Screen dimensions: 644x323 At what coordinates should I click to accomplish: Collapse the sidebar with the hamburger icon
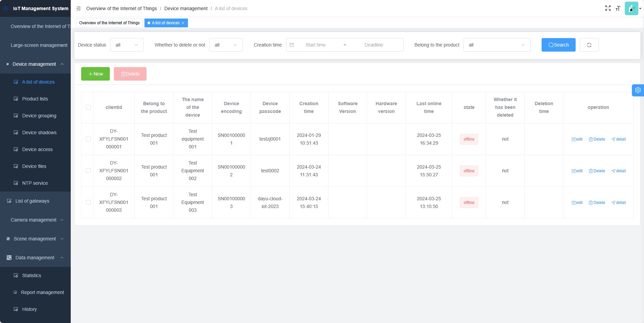pos(78,8)
